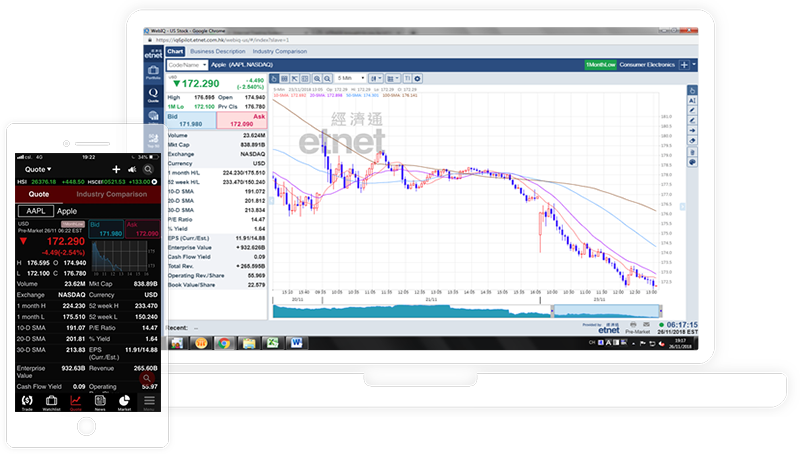Open Quote in the etnet sidebar
The image size is (800, 454).
click(153, 94)
